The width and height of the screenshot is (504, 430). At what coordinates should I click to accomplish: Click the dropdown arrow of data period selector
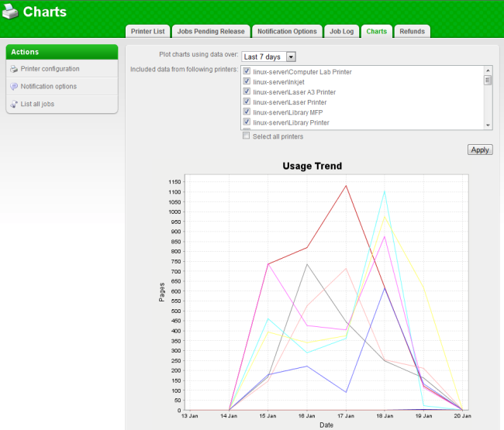point(291,57)
